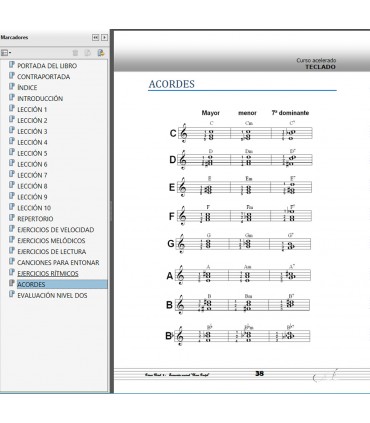Screen dimensions: 370x423
Task: Click the 7ª dominante column header
Action: coord(290,113)
